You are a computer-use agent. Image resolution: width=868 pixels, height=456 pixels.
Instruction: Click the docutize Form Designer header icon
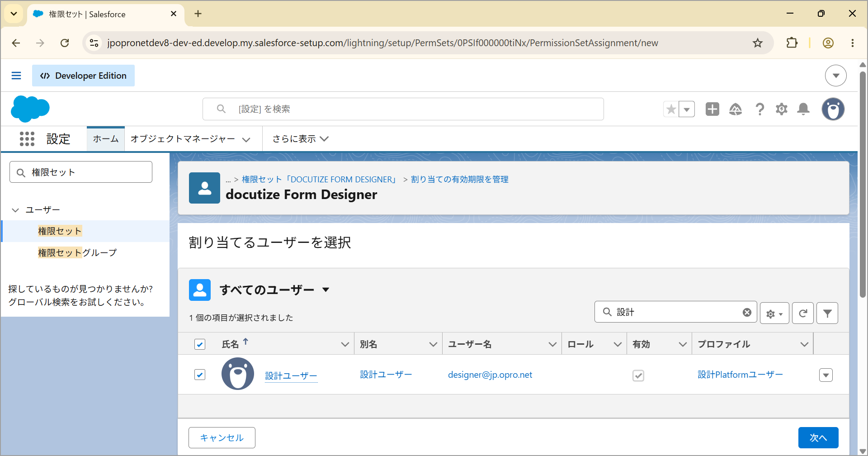(204, 188)
